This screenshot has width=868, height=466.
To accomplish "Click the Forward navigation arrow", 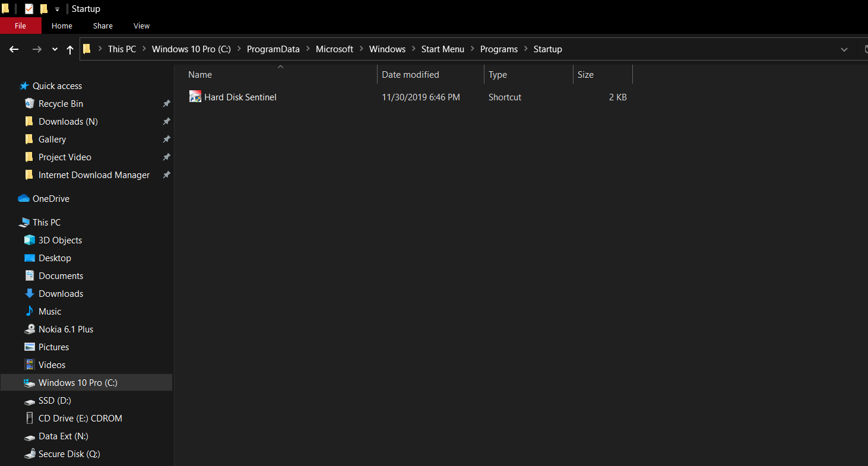I will (37, 49).
